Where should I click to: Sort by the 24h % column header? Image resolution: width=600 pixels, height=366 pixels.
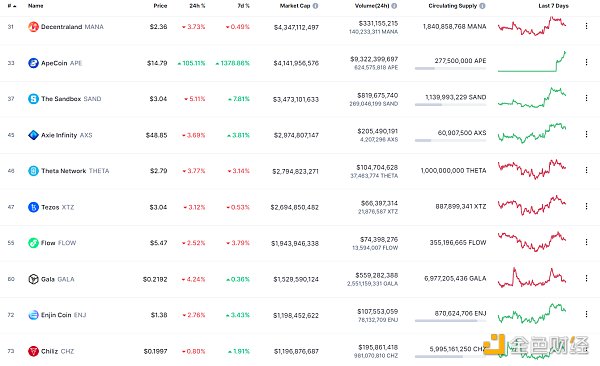pos(197,6)
